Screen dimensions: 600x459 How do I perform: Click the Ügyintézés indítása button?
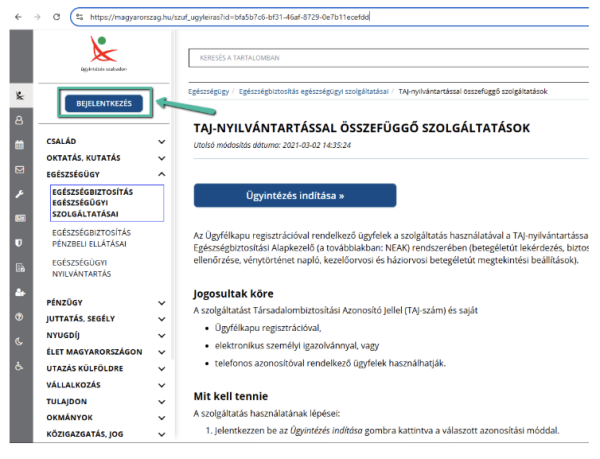click(x=295, y=195)
